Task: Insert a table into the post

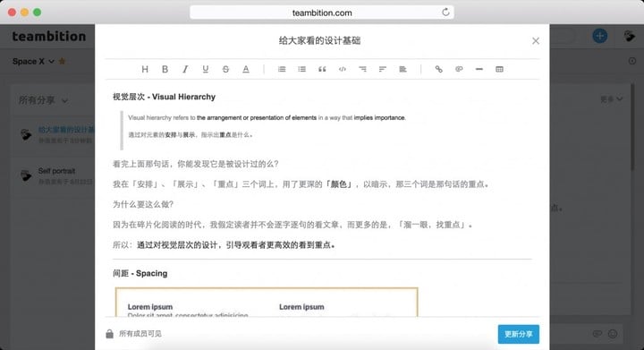Action: (499, 69)
